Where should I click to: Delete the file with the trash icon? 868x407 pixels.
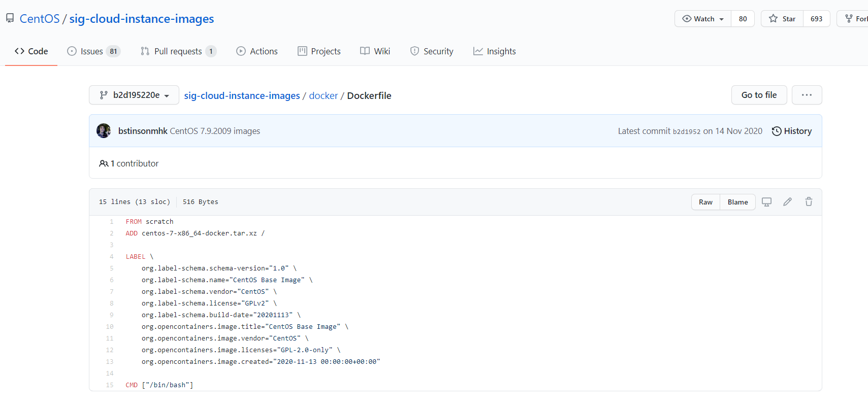pos(809,202)
